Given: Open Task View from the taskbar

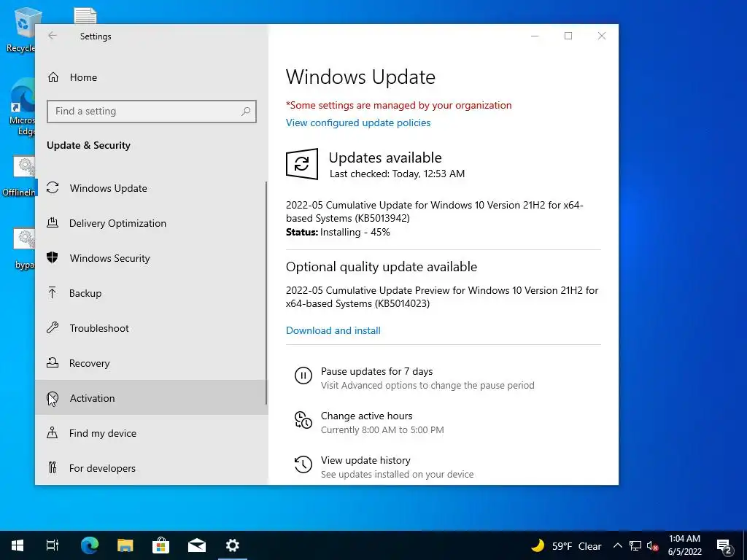Looking at the screenshot, I should coord(53,545).
